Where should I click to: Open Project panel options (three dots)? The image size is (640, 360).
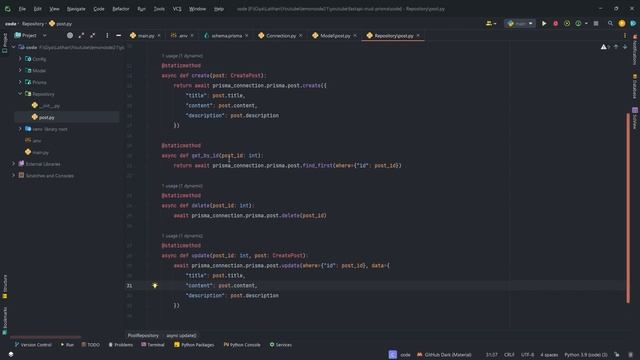pyautogui.click(x=107, y=36)
